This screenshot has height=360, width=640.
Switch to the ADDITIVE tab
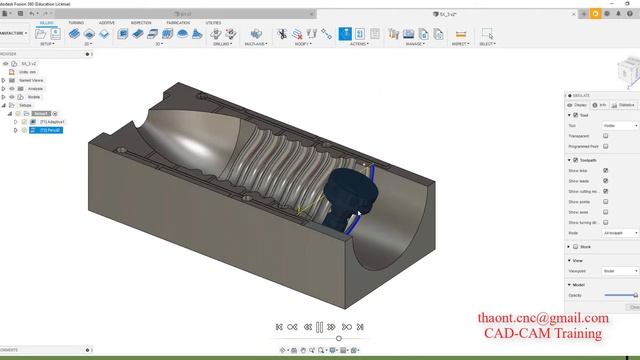point(107,23)
